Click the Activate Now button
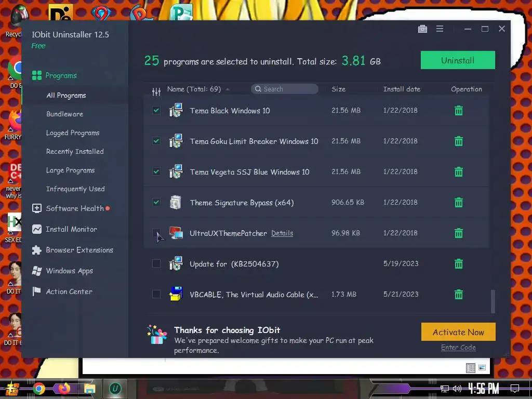Viewport: 532px width, 399px height. pos(458,332)
